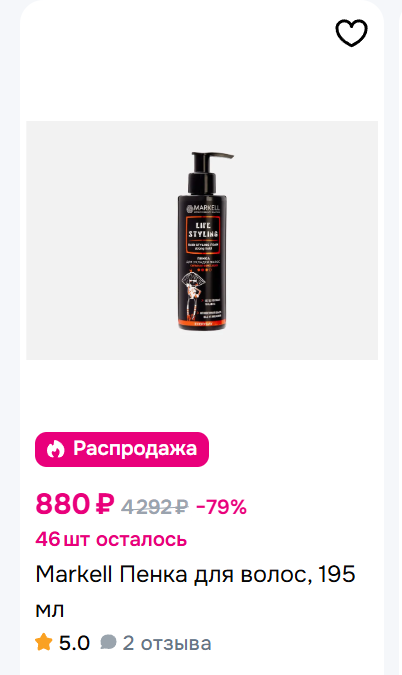Viewport: 402px width, 675px height.
Task: Click the gray comment bubble icon
Action: point(108,643)
